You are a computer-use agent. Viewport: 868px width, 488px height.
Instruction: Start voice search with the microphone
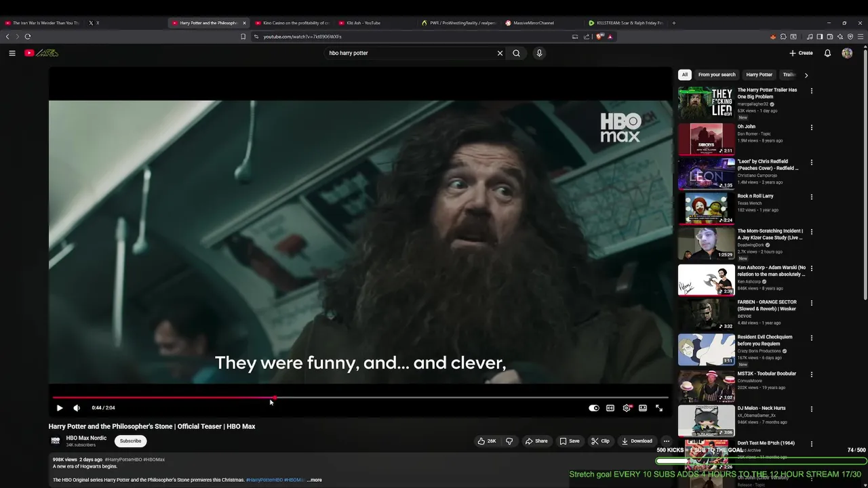539,53
